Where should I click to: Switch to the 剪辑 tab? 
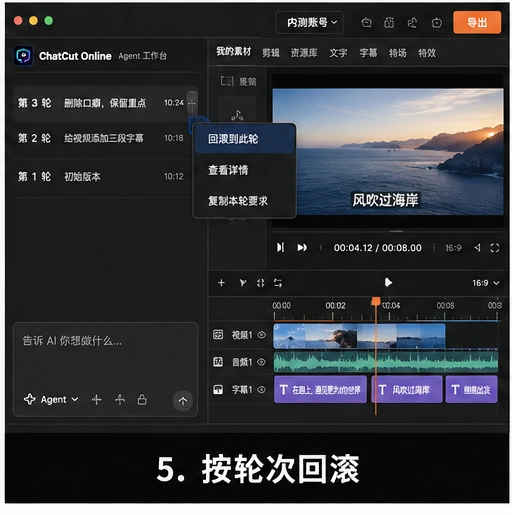[271, 53]
